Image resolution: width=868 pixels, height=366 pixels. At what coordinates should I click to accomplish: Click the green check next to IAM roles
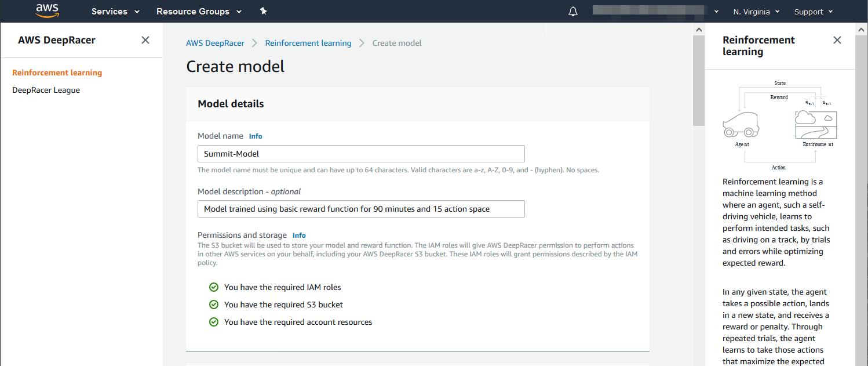[x=214, y=287]
